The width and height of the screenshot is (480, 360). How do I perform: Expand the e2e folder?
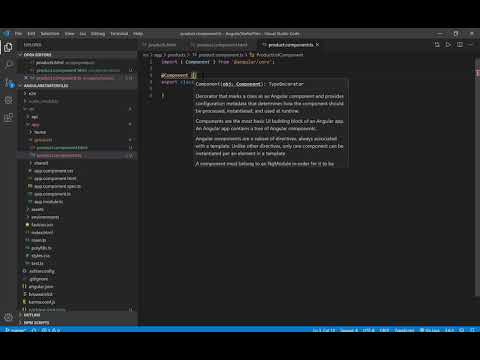tap(77, 94)
